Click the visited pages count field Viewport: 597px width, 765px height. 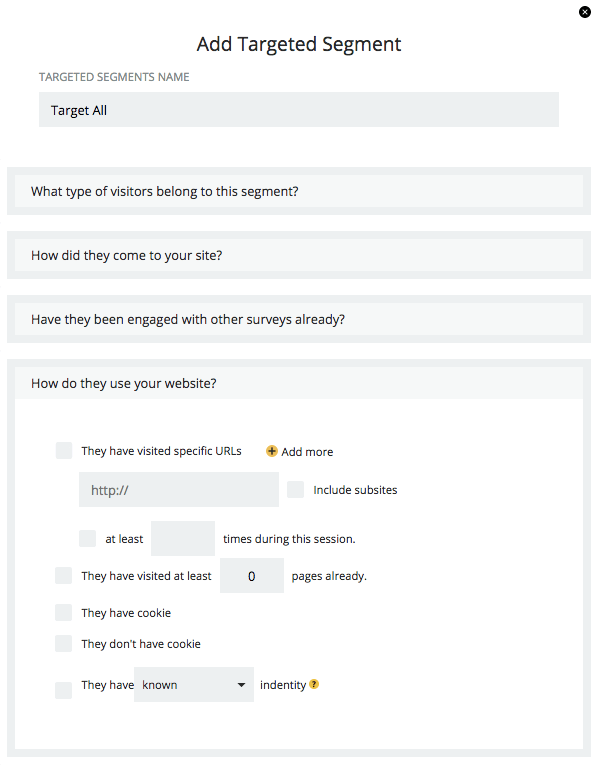[252, 576]
